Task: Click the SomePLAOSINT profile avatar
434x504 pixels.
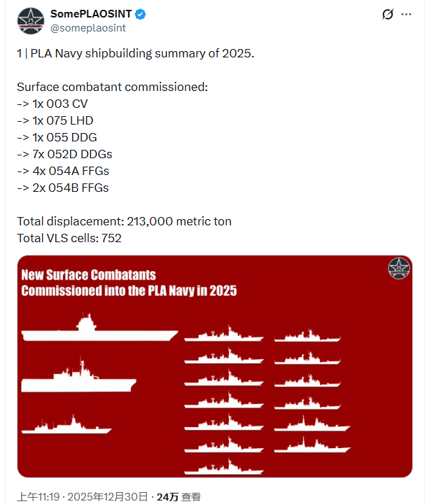Action: (x=31, y=21)
